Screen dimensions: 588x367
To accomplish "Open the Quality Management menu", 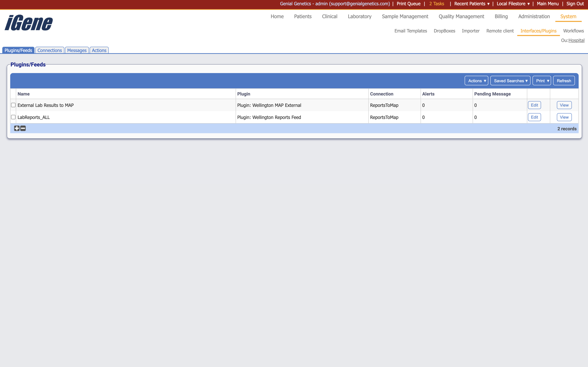I will (461, 16).
